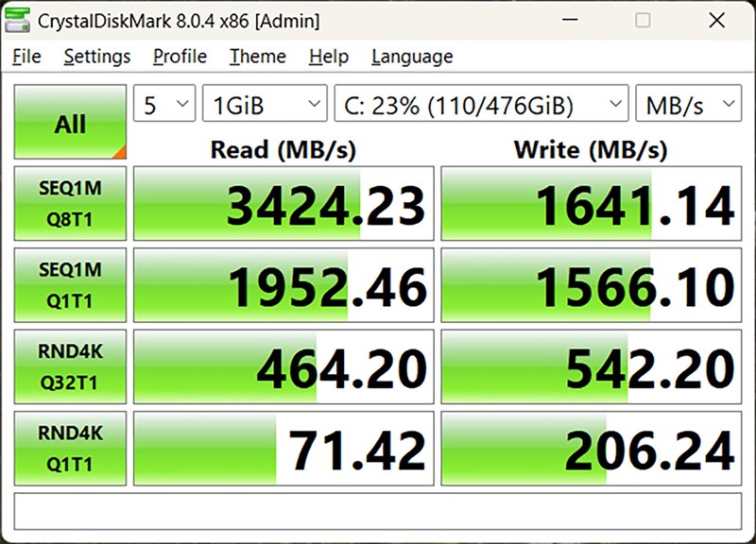Open the Settings menu
This screenshot has width=756, height=544.
click(x=97, y=57)
